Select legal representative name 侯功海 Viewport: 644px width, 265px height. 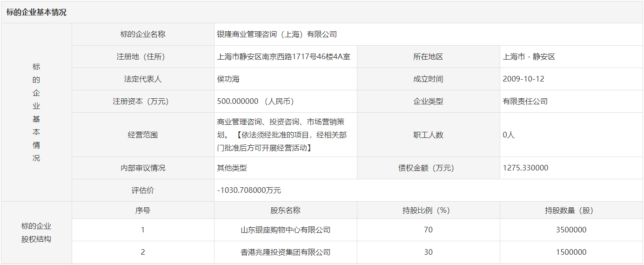pos(228,79)
